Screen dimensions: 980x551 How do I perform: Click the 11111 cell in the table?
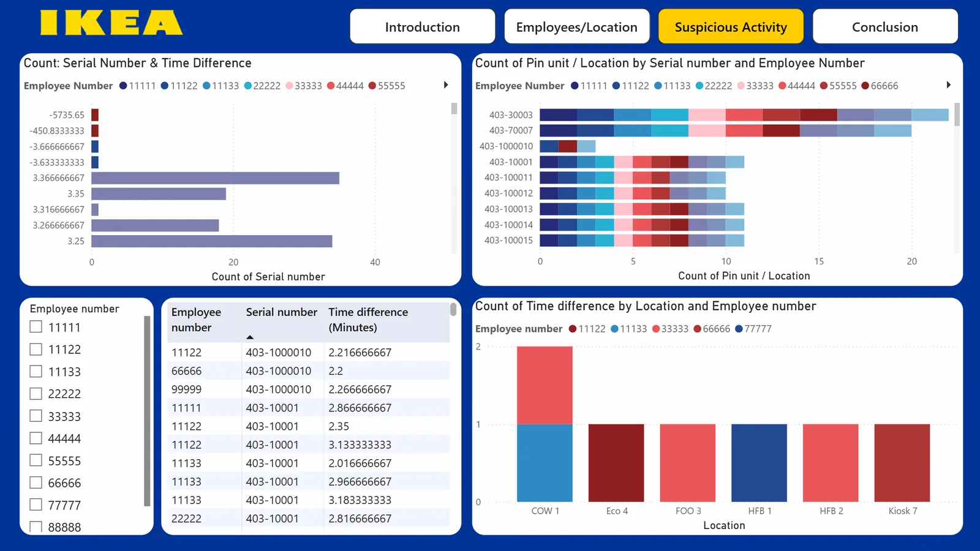click(x=186, y=408)
